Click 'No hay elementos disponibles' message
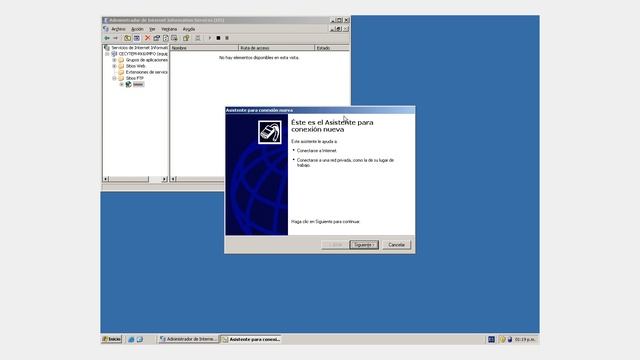 [x=259, y=58]
